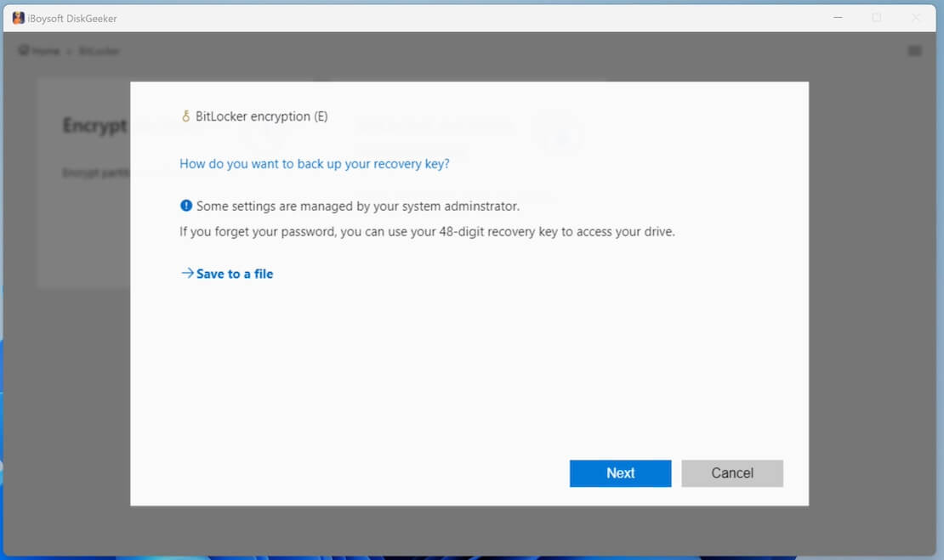
Task: Click the 48-digit recovery key explanation text
Action: (x=427, y=232)
